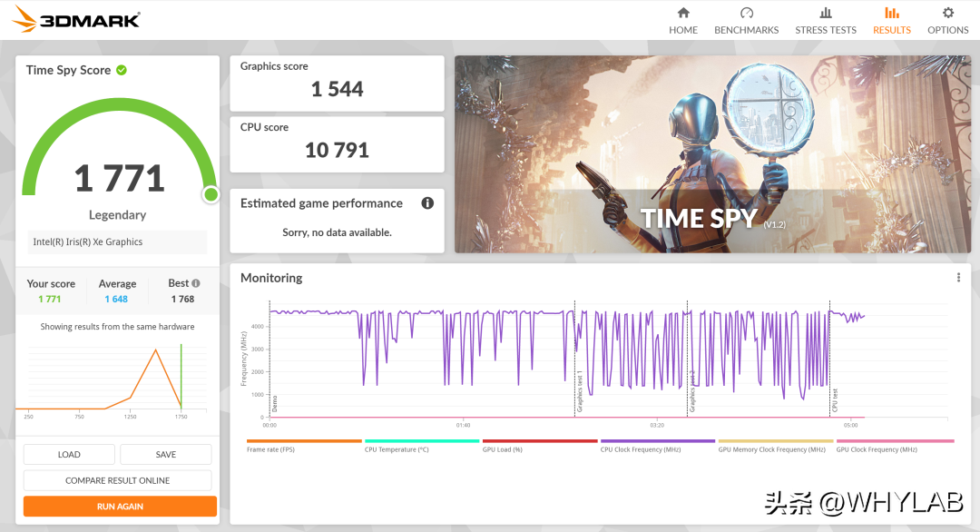Click the Intel(R) Iris(R) Xe Graphics label
980x532 pixels.
[x=87, y=241]
